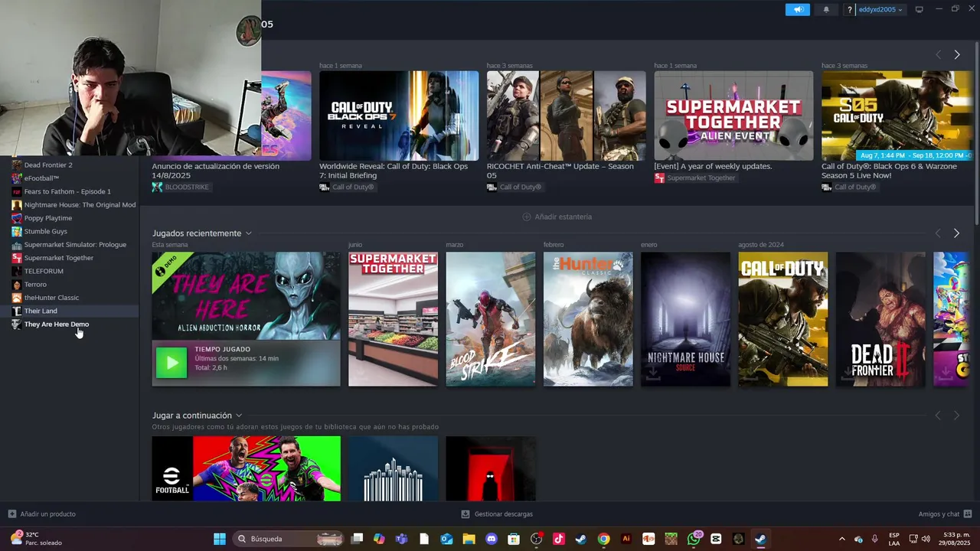
Task: Show hidden system tray icons chevron
Action: [841, 539]
